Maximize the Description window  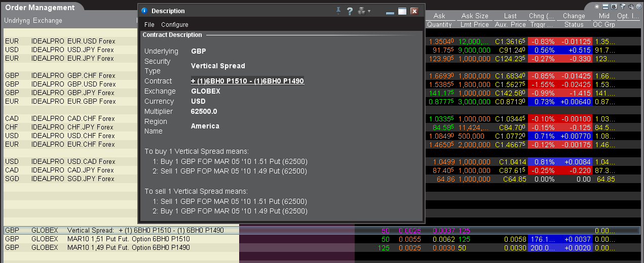point(402,11)
